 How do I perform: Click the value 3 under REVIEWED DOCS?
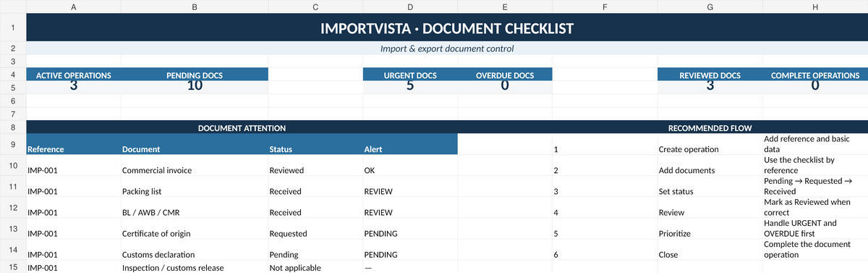(710, 85)
